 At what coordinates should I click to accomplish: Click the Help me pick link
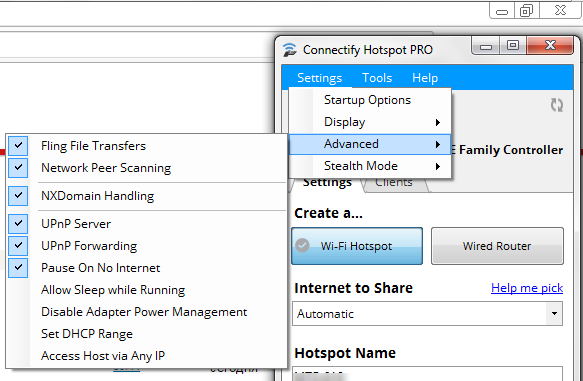tap(527, 288)
